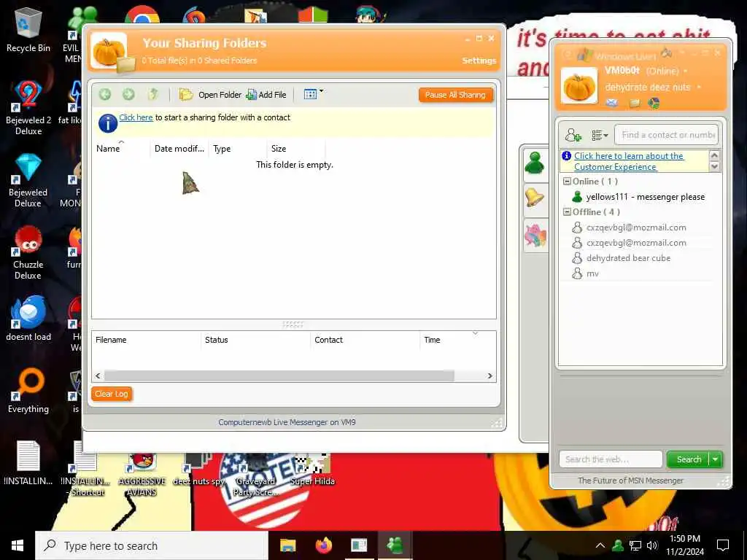Viewport: 747px width, 560px height.
Task: Click the blue info icon in sharing banner
Action: coord(108,122)
